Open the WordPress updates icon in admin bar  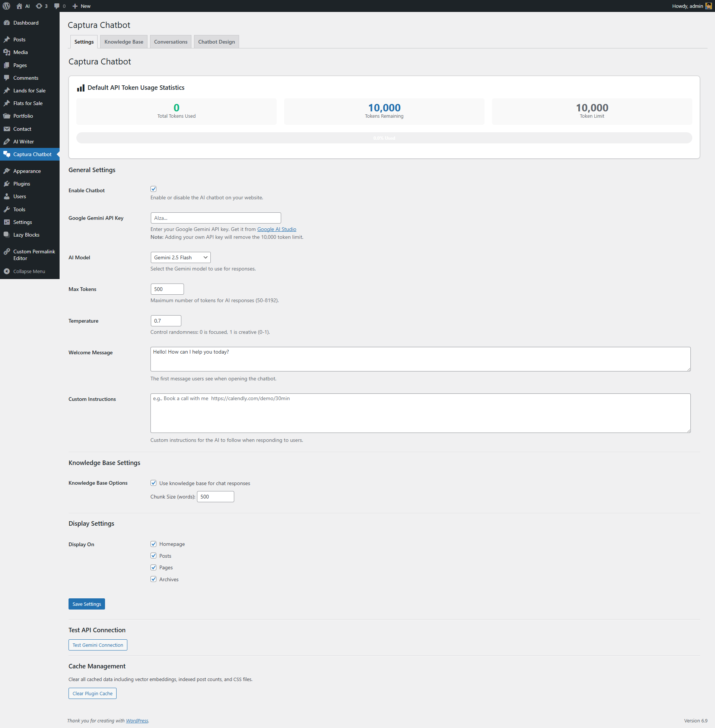pyautogui.click(x=39, y=6)
